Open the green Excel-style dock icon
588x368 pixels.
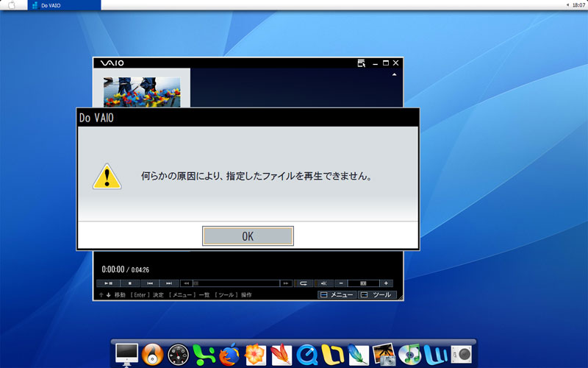click(x=204, y=355)
